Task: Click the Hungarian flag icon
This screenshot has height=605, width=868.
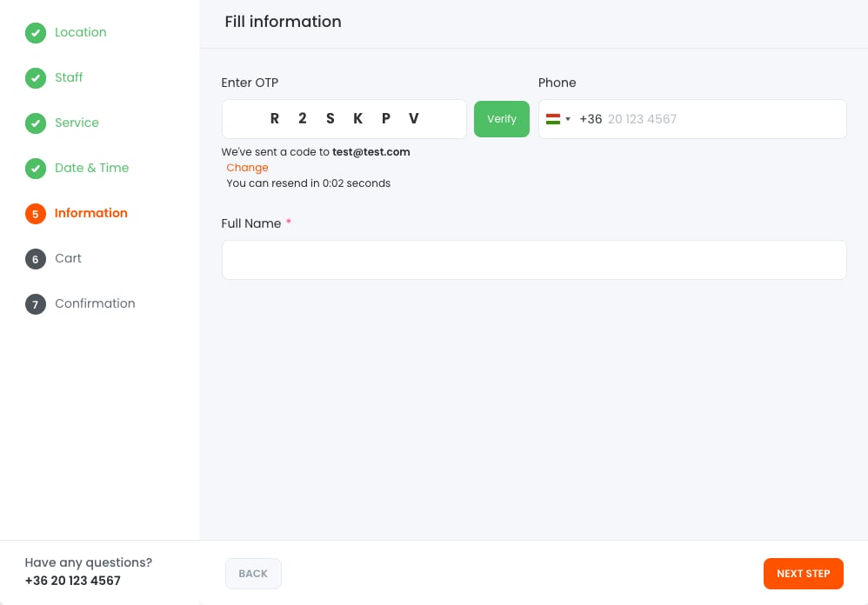Action: click(x=552, y=119)
